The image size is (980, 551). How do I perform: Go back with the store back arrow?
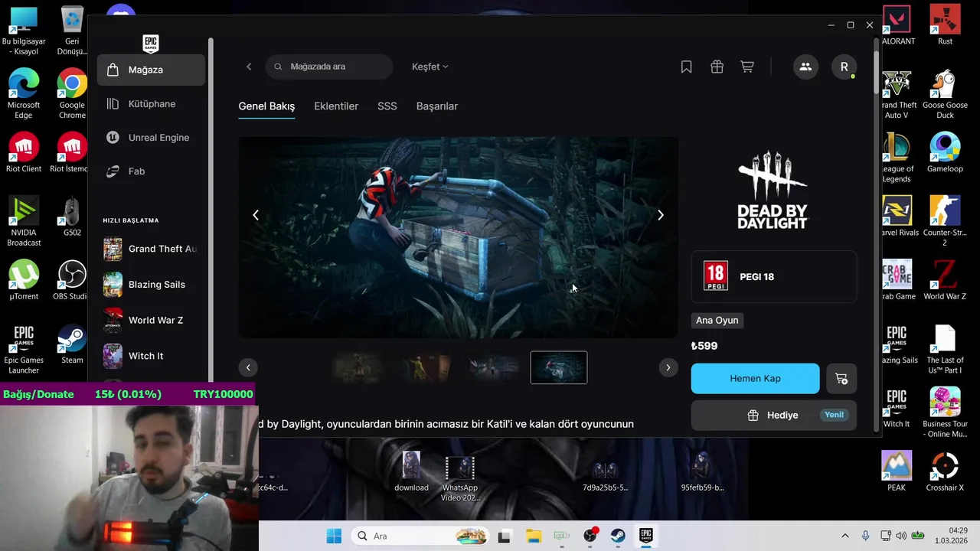(x=249, y=67)
